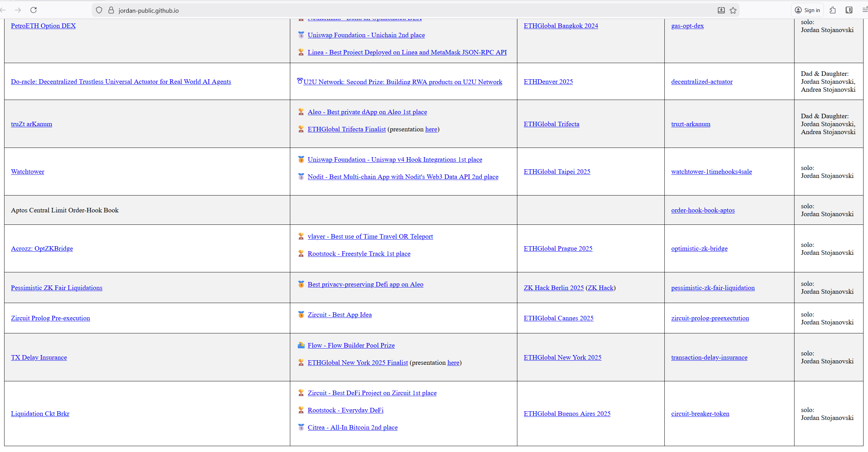Click the shield tracking protection icon
The width and height of the screenshot is (868, 452).
(99, 10)
